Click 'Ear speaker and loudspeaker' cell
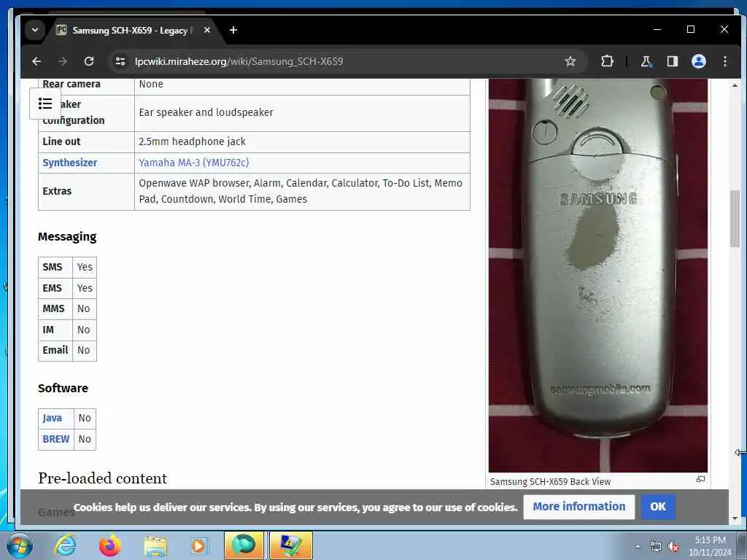747x560 pixels. 302,113
